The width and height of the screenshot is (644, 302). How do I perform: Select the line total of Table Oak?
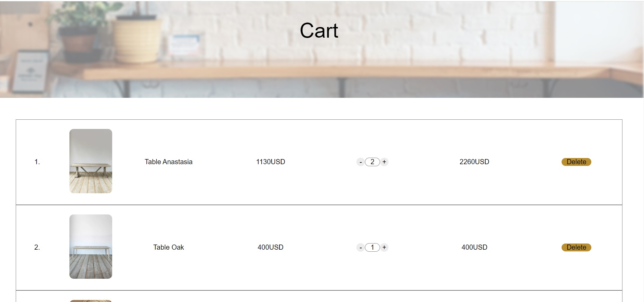[474, 247]
